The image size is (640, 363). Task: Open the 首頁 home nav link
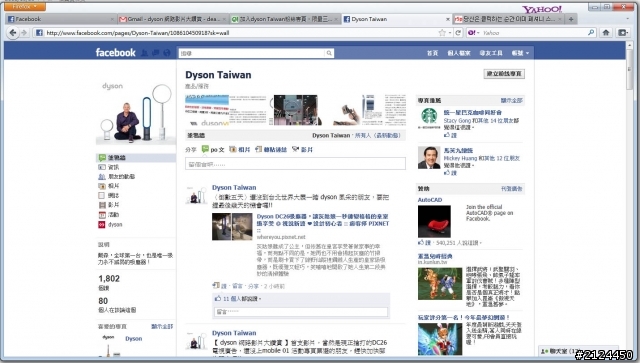[432, 53]
